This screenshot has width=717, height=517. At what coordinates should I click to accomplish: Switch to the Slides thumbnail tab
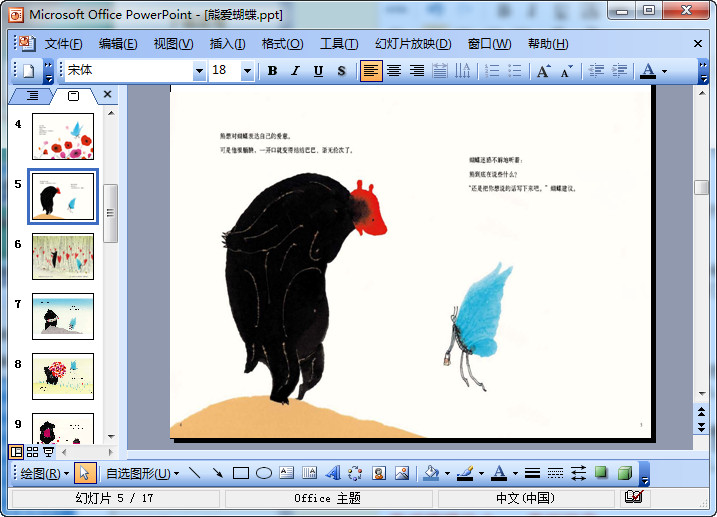(73, 96)
